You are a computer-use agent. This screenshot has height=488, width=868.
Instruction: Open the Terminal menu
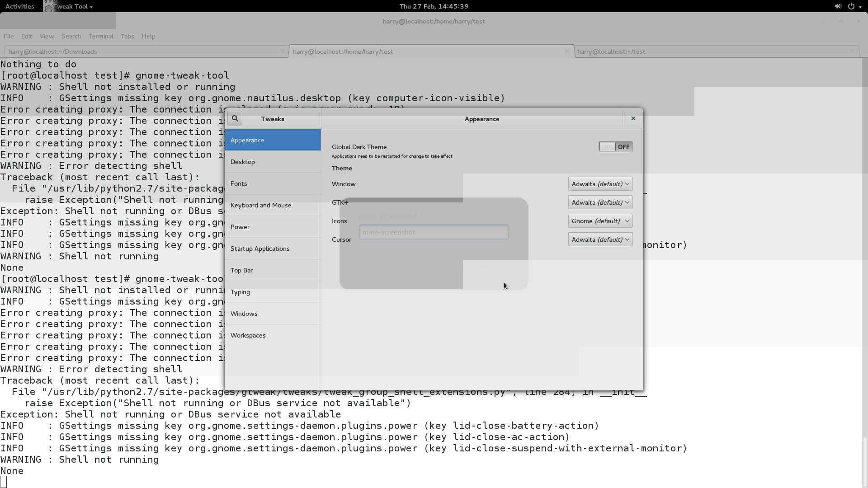tap(101, 36)
